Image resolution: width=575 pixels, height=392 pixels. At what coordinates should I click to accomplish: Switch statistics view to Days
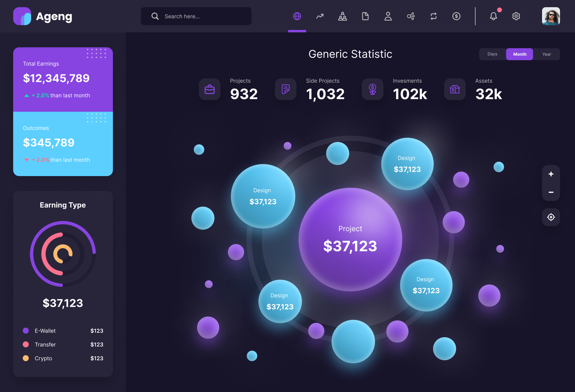492,54
